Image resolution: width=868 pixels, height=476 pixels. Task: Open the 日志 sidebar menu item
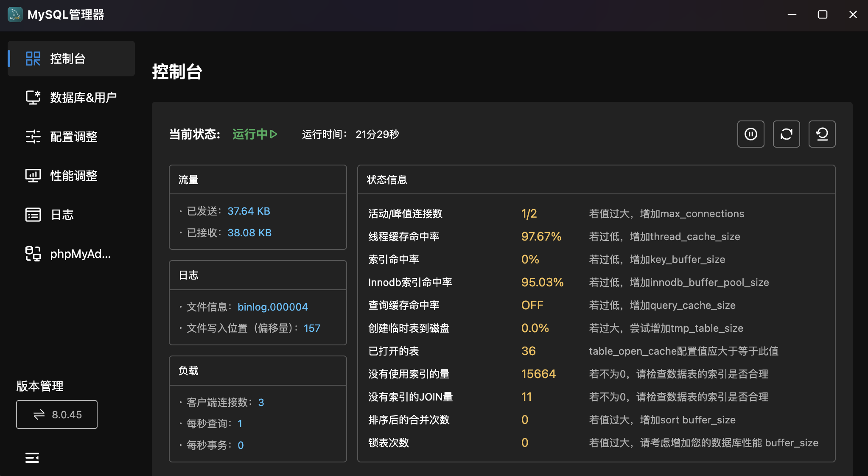71,215
